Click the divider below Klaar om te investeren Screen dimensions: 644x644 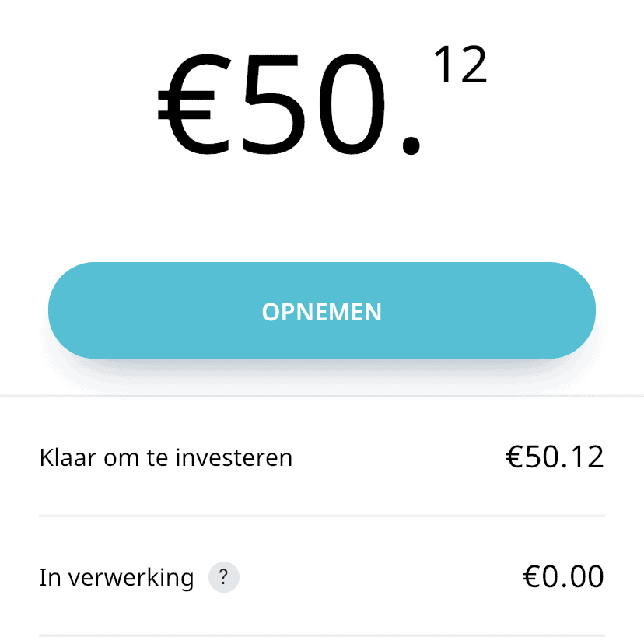click(x=322, y=516)
